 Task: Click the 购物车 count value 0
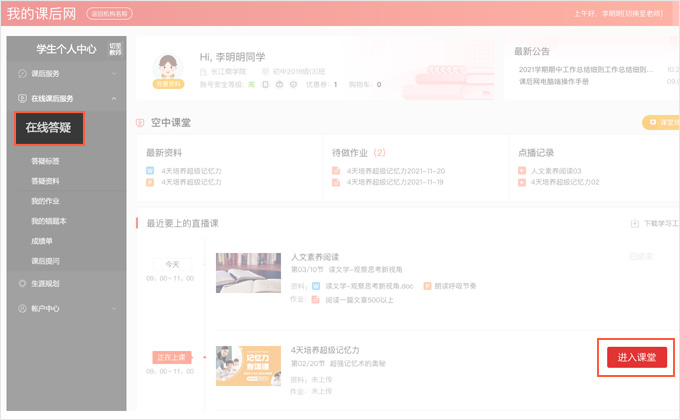379,85
